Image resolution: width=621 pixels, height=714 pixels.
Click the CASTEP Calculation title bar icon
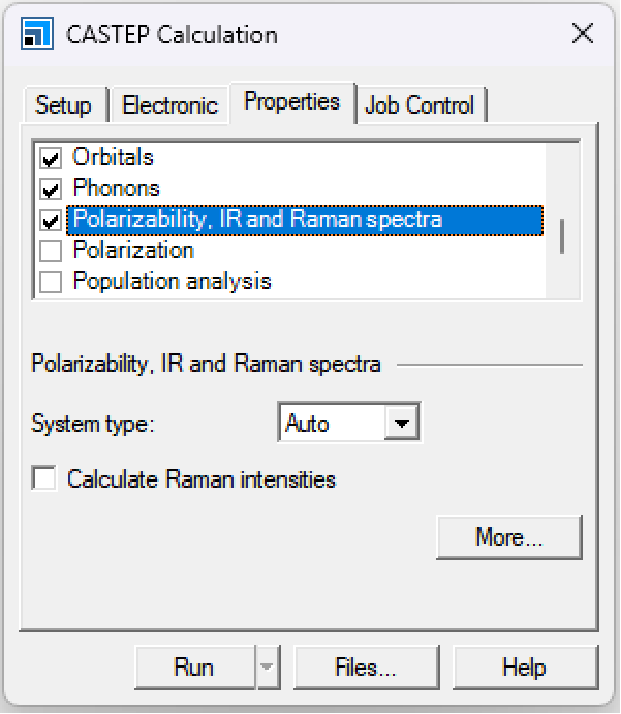[36, 34]
